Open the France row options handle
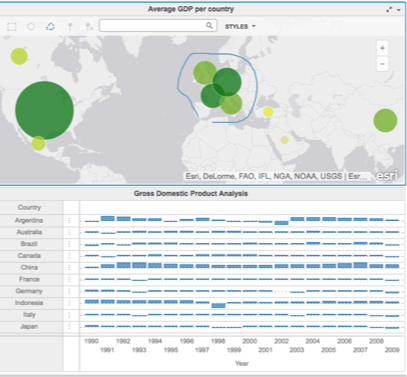407x377 pixels. 69,279
